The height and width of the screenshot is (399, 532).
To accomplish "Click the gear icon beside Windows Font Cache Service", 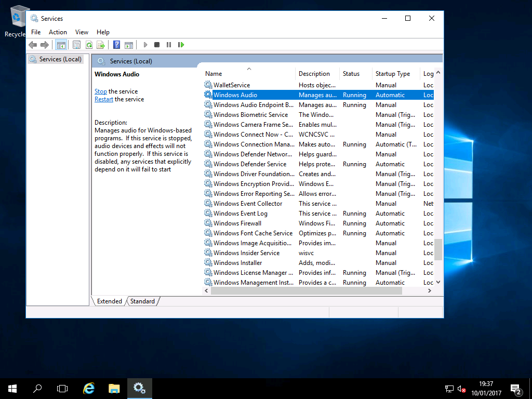I will pos(208,233).
